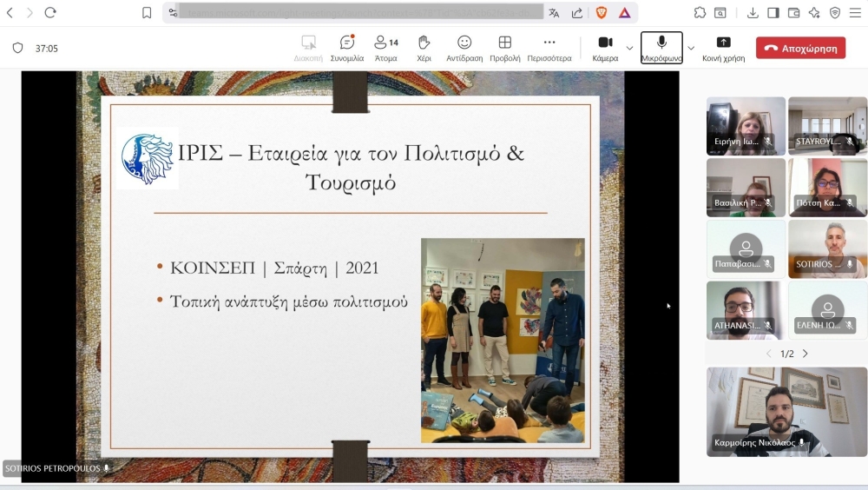Click the meeting timer 37:05
The image size is (868, 490).
47,49
